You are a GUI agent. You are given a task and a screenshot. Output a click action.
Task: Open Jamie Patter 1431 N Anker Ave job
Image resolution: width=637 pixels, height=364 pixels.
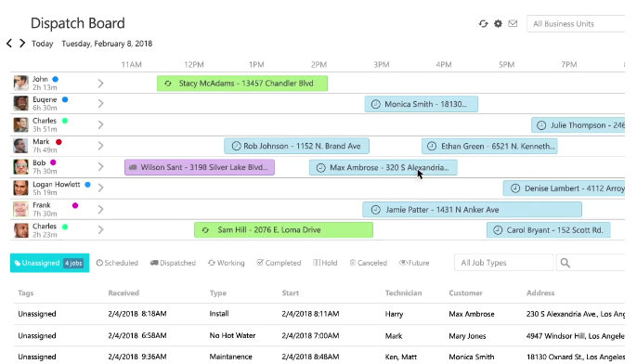pyautogui.click(x=472, y=210)
